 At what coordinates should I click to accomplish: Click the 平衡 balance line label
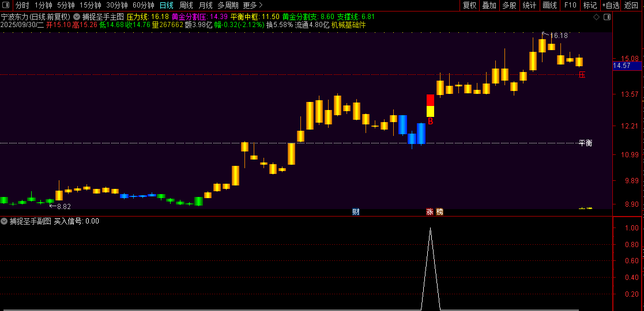point(586,143)
